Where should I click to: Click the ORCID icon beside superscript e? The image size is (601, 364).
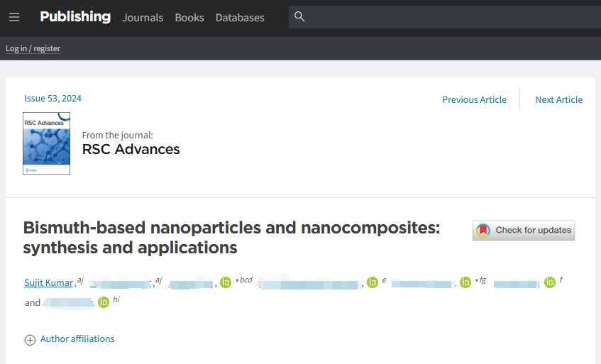coord(373,283)
